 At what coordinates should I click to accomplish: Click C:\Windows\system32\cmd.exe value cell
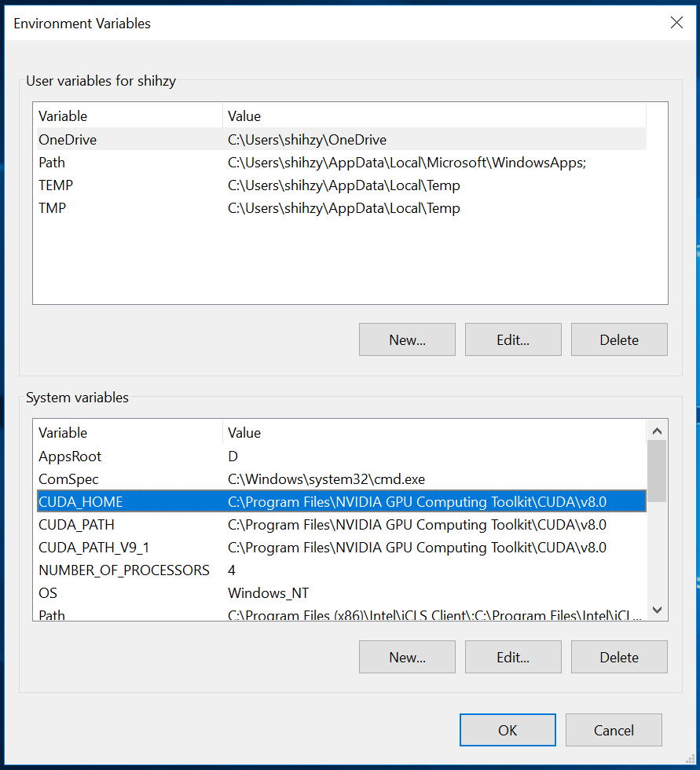(x=326, y=478)
